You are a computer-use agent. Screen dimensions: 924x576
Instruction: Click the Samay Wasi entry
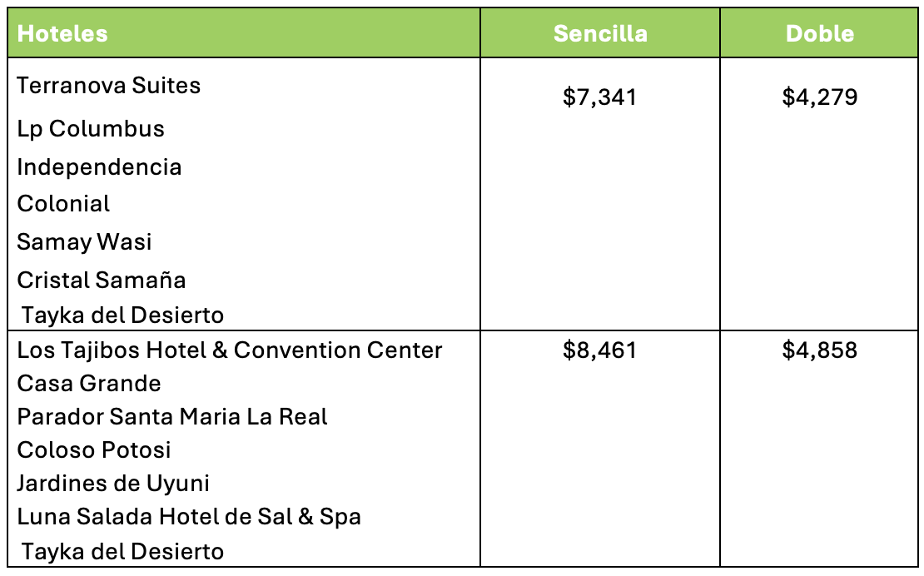coord(84,241)
